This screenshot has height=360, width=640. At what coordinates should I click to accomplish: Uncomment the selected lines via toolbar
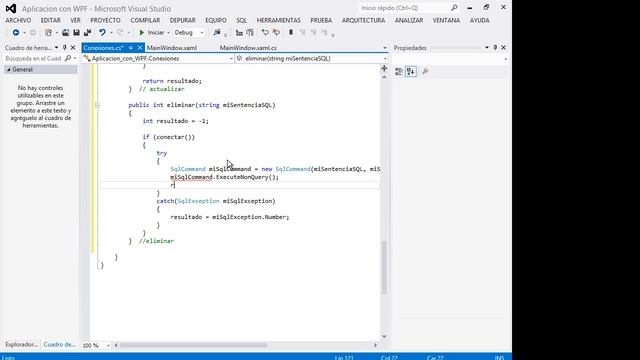(276, 32)
